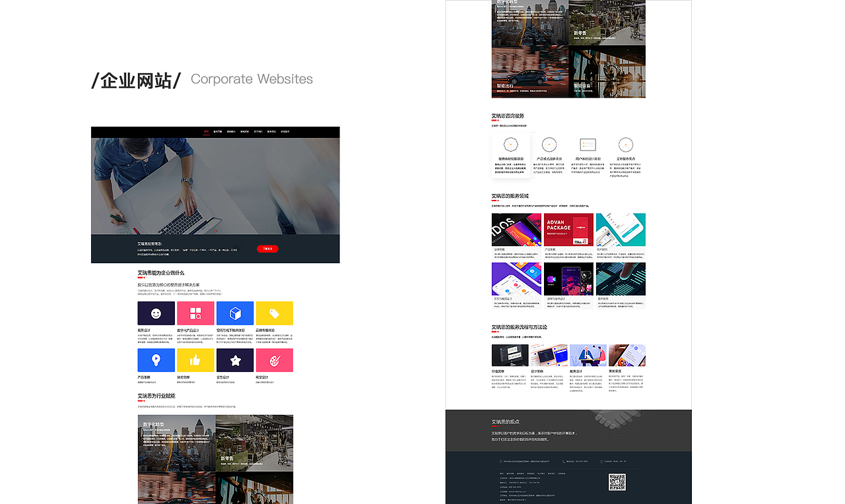Click the 艾瑞思咨询服务 section heading

(x=508, y=116)
